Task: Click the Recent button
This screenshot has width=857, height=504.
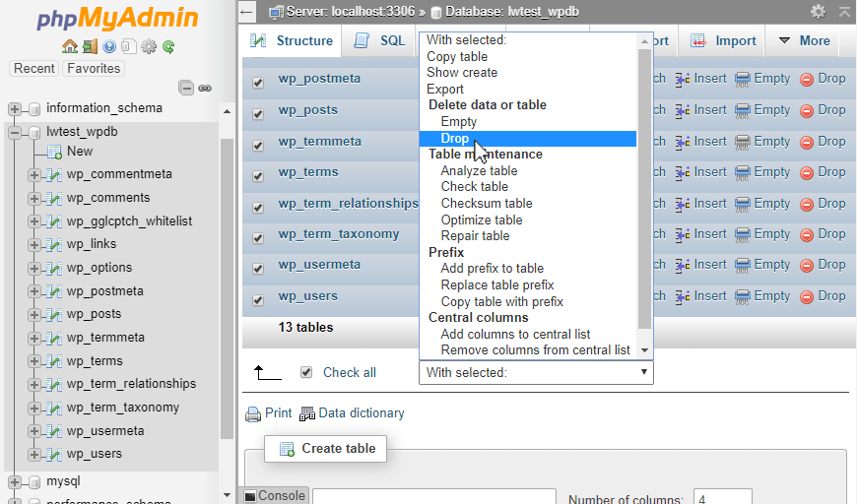Action: click(x=33, y=68)
